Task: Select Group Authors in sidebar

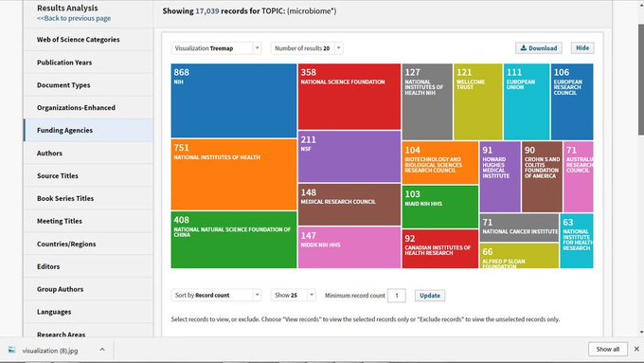Action: pyautogui.click(x=88, y=289)
